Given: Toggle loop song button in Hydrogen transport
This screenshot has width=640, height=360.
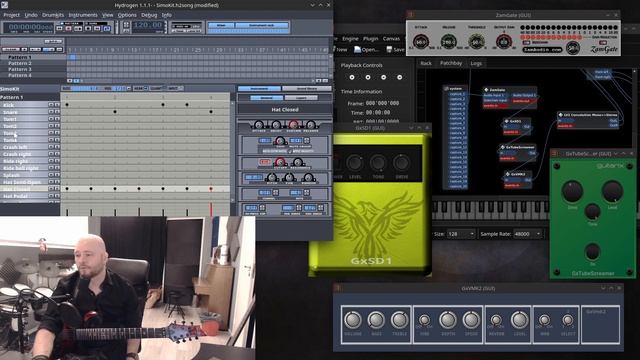Looking at the screenshot, I should click(107, 29).
